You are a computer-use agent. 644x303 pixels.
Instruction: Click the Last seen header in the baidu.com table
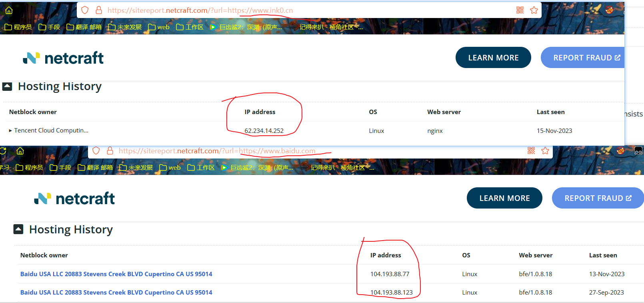(x=603, y=255)
